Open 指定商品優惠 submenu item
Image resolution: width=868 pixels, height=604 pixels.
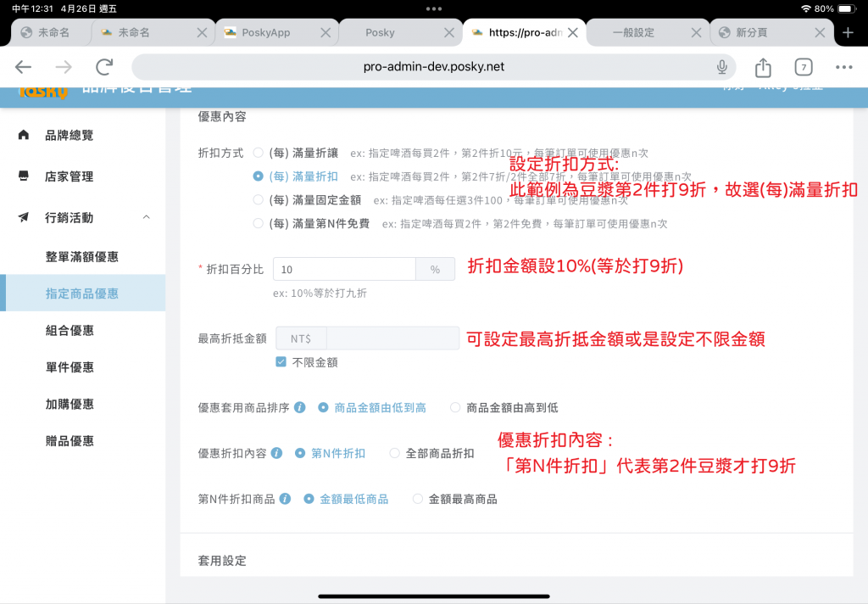[x=83, y=294]
